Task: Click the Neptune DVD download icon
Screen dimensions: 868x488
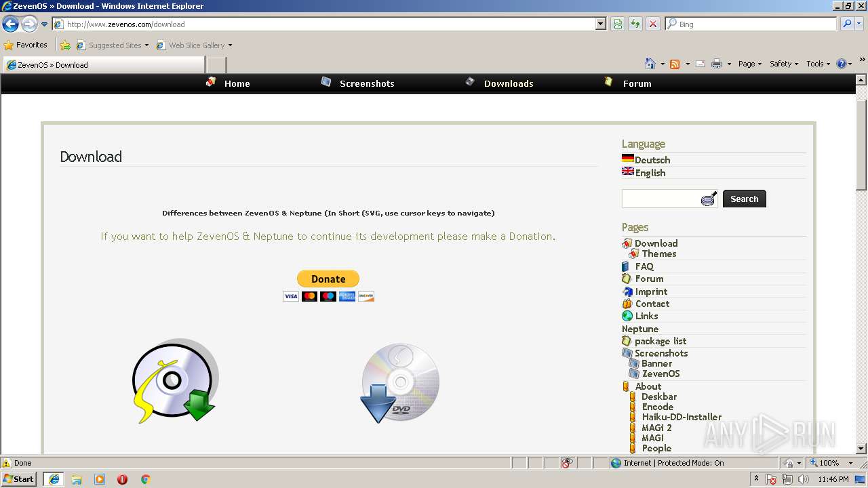Action: [x=399, y=383]
